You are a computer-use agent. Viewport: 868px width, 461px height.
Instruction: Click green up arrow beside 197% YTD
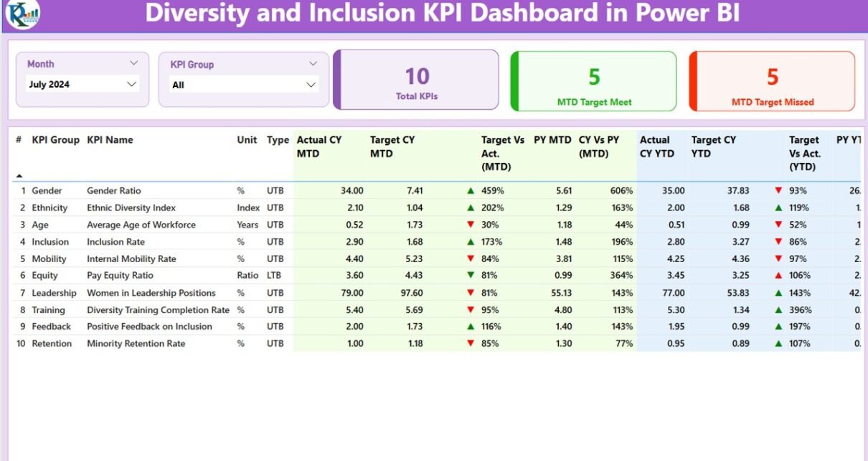(x=778, y=326)
